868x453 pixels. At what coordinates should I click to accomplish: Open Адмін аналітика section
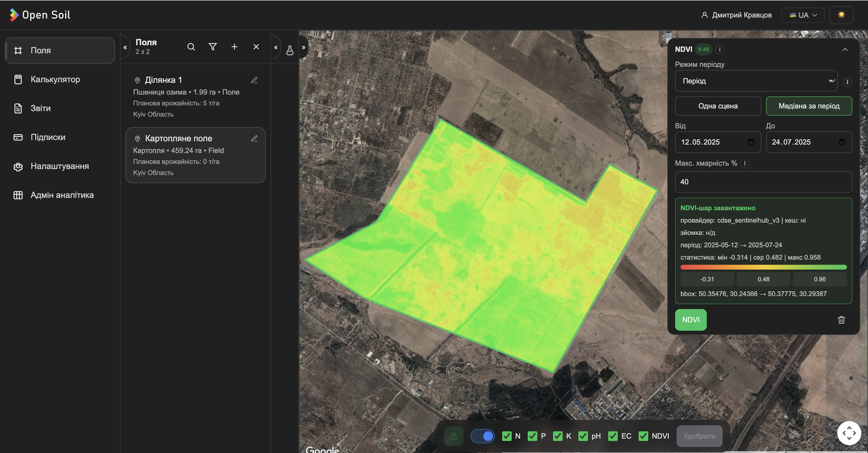pos(60,195)
